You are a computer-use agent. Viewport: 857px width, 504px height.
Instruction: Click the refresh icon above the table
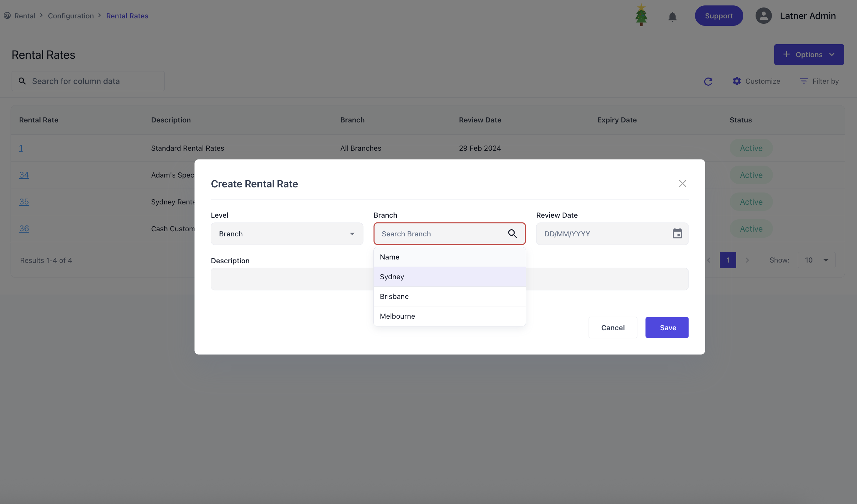pos(708,81)
